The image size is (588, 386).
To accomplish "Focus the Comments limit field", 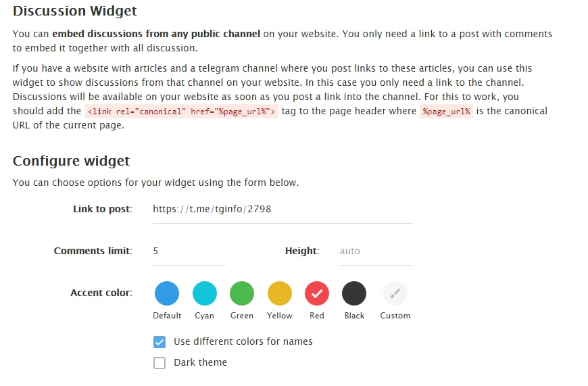I will click(x=189, y=251).
